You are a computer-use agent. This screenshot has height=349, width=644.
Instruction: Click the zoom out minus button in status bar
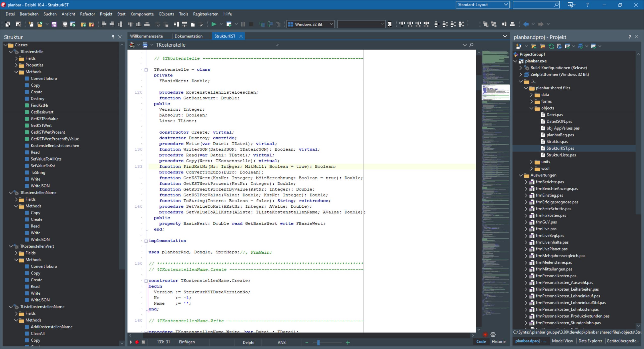coord(307,342)
